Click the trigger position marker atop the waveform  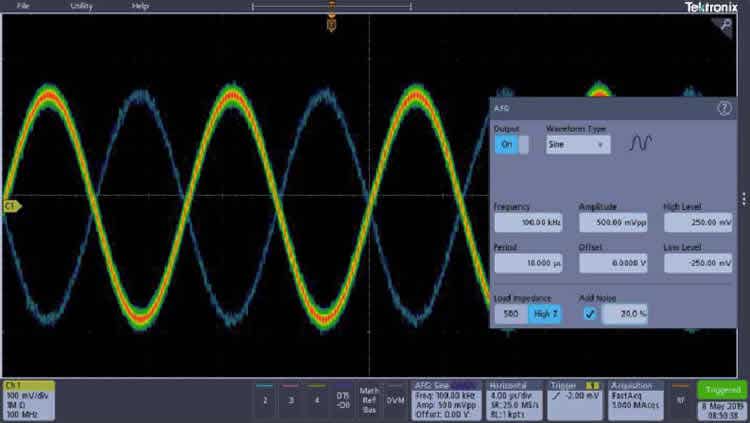point(331,23)
